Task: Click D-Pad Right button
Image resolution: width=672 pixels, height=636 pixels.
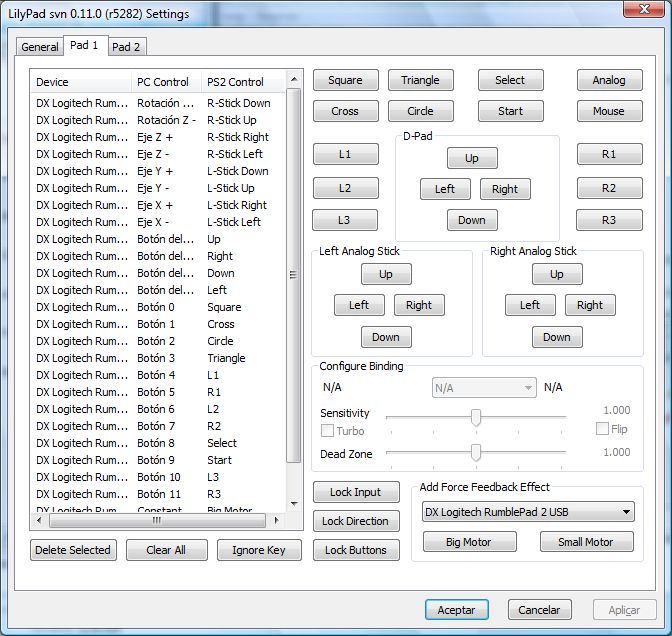Action: tap(505, 189)
